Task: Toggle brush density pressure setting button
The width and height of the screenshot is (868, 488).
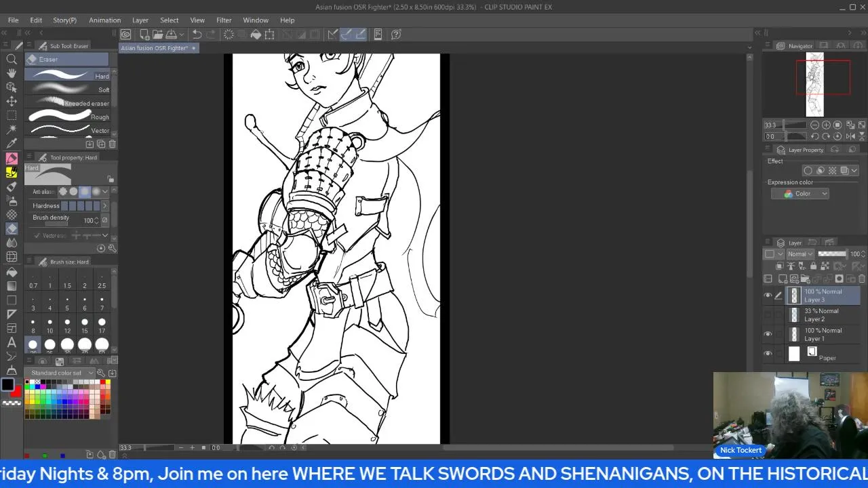Action: point(104,220)
